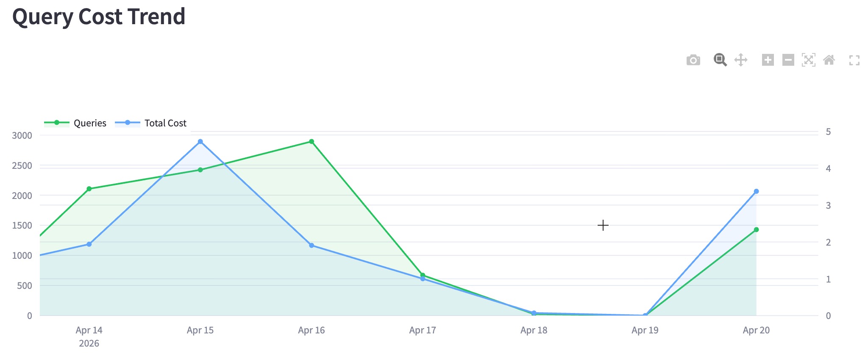Click the chart title Query Cost Trend

tap(99, 17)
